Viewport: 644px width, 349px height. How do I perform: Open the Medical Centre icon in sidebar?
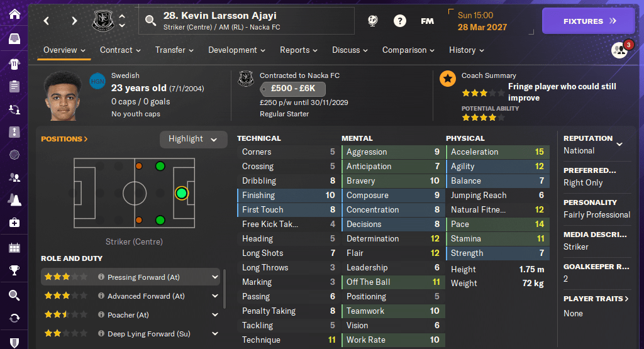(14, 223)
